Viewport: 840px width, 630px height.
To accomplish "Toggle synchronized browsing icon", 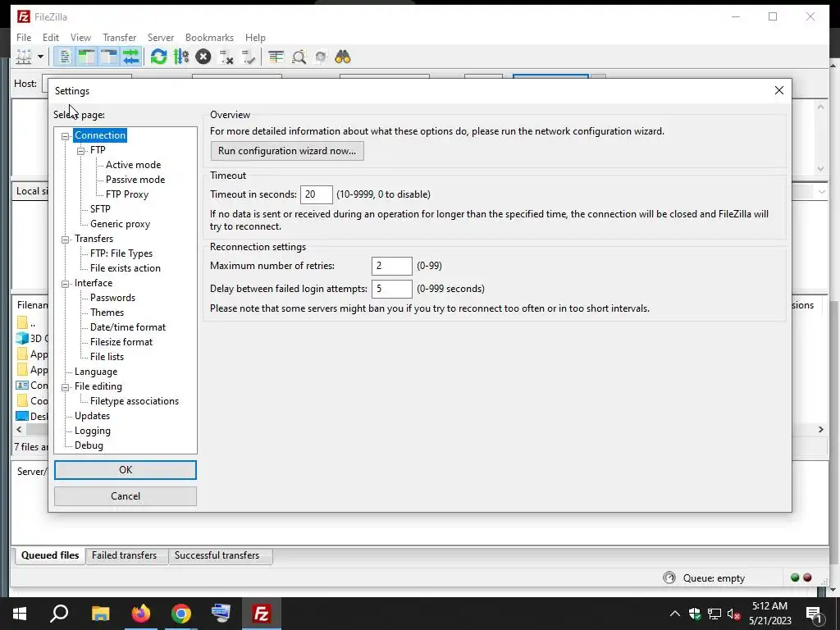I will (321, 57).
